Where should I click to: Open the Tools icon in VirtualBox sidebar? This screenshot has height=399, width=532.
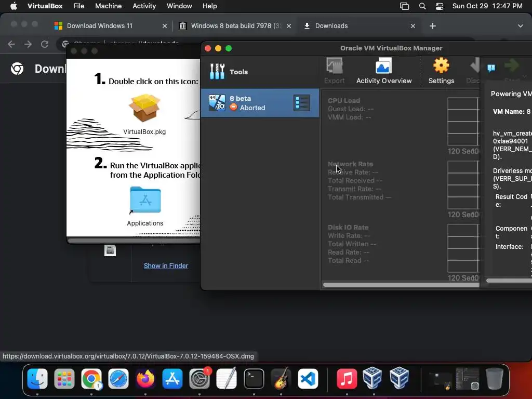click(x=217, y=72)
